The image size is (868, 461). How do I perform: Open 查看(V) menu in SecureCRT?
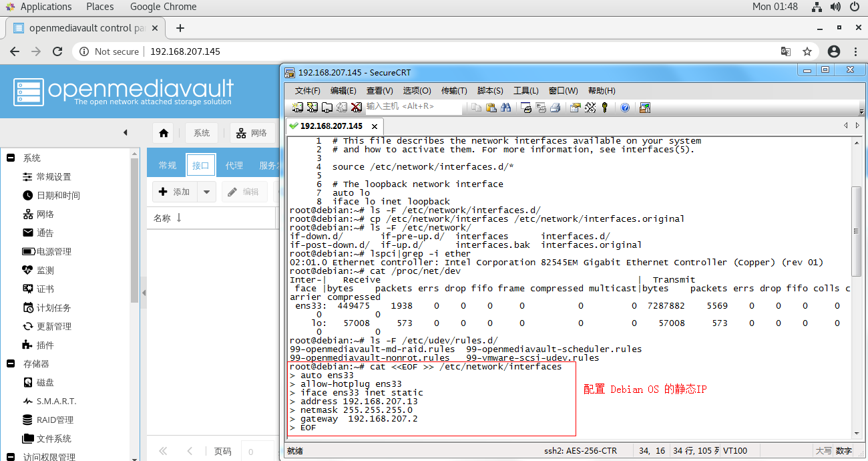tap(379, 90)
